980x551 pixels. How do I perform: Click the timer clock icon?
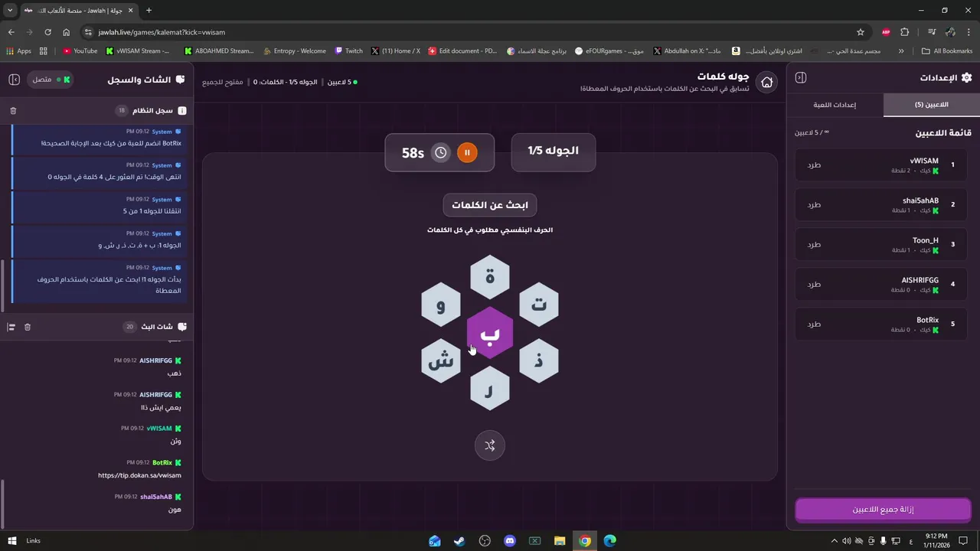click(x=441, y=152)
